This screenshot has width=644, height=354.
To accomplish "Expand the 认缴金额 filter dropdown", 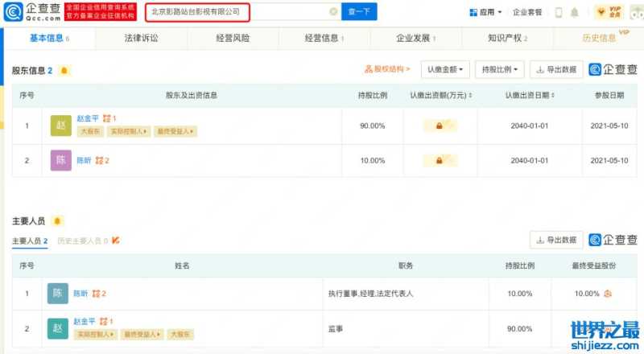I will 444,69.
